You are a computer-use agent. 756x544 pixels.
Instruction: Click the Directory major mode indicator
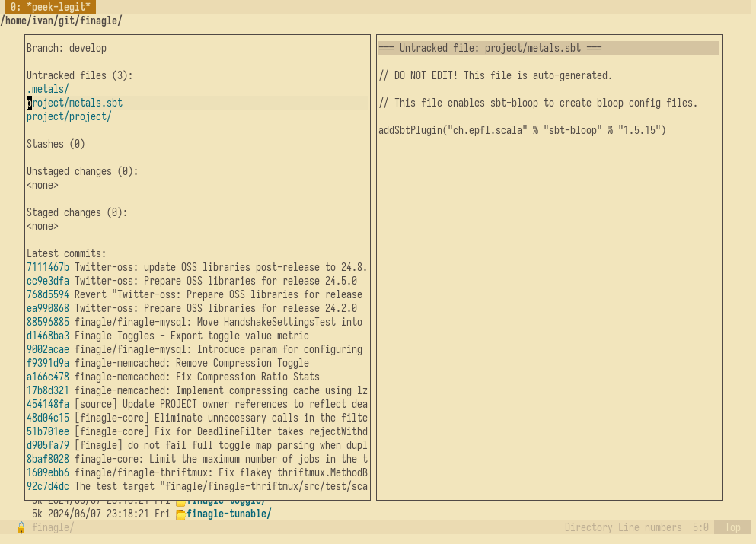pyautogui.click(x=591, y=527)
